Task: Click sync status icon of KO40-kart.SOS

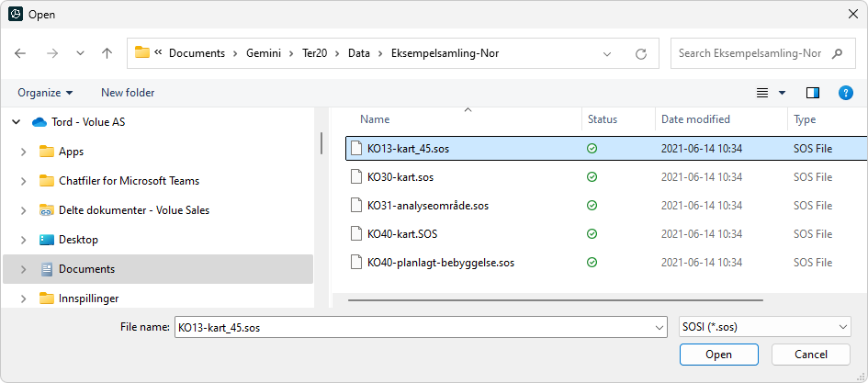Action: tap(592, 233)
